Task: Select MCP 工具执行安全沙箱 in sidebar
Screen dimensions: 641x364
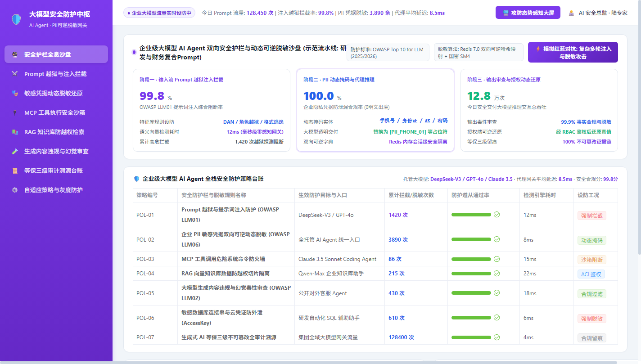Action: coord(56,112)
